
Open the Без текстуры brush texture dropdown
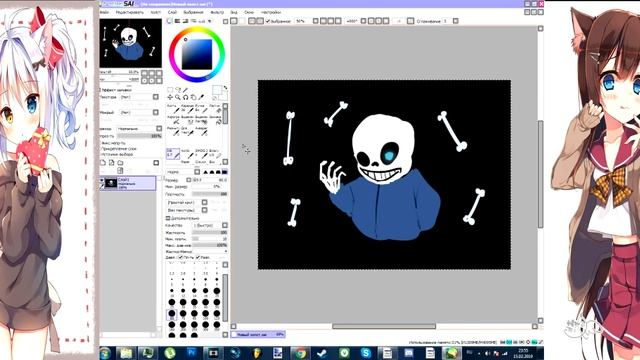point(204,210)
